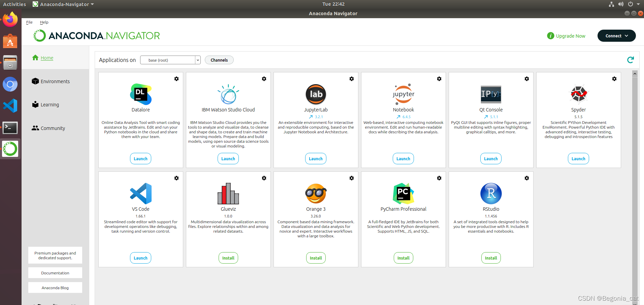Launch Jupyter Notebook
The width and height of the screenshot is (644, 305).
(404, 159)
